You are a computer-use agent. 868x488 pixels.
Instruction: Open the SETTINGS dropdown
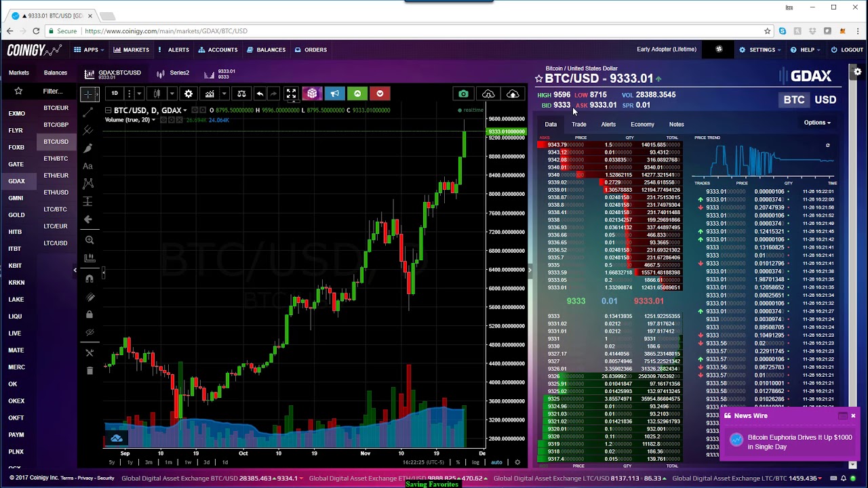(759, 49)
